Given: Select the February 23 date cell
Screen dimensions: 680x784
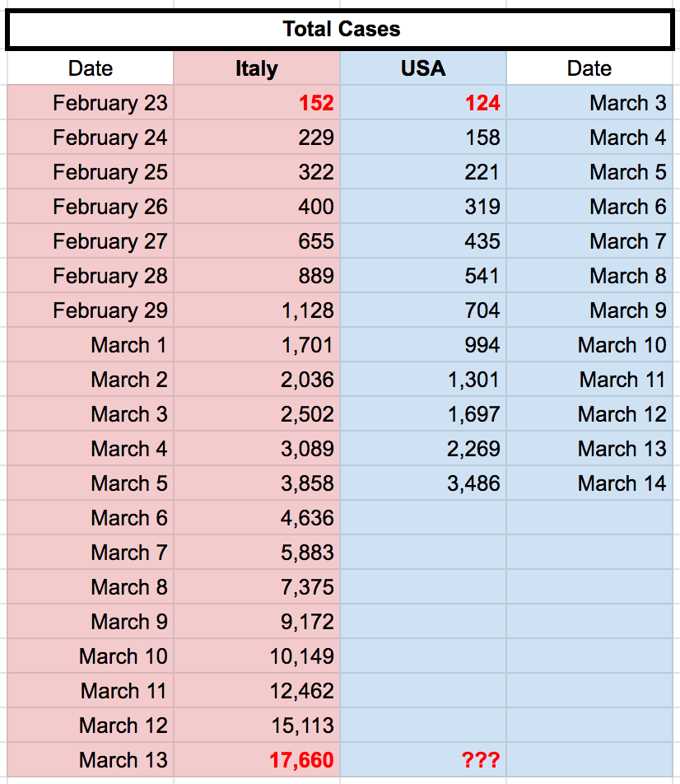Looking at the screenshot, I should [91, 102].
